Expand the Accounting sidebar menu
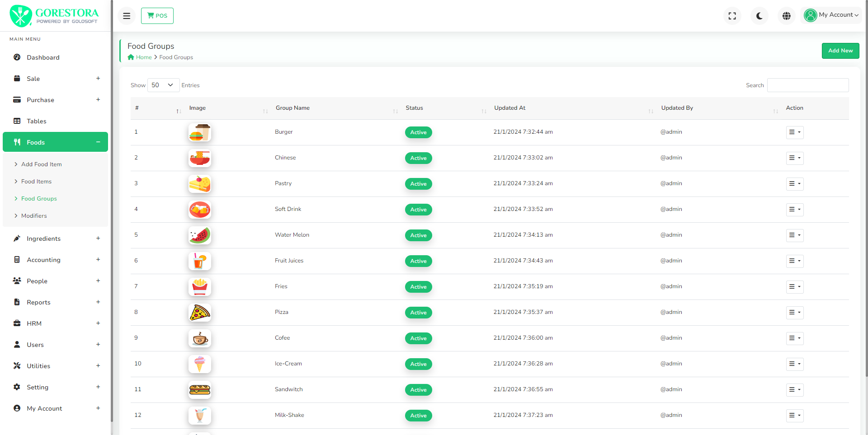The height and width of the screenshot is (435, 868). click(x=55, y=260)
